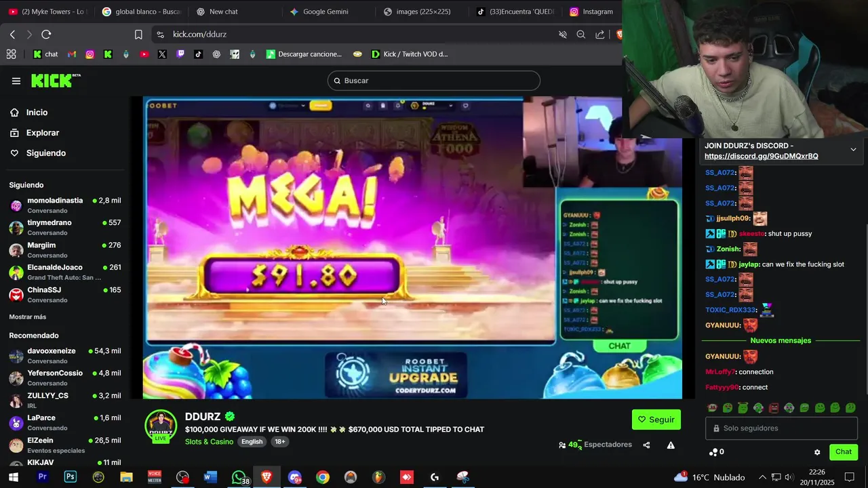Screen dimensions: 868x488
Task: Open Descargar canciones bookmark
Action: tap(304, 54)
